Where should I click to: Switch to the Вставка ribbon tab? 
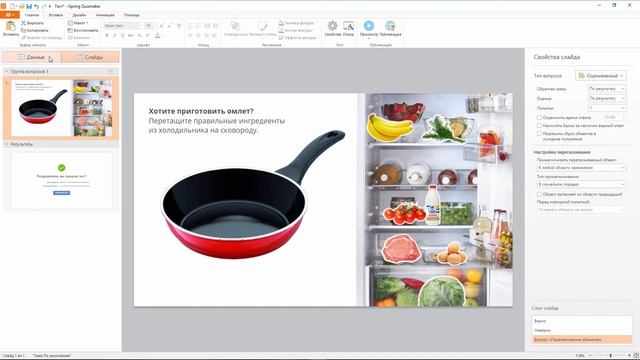(x=56, y=15)
